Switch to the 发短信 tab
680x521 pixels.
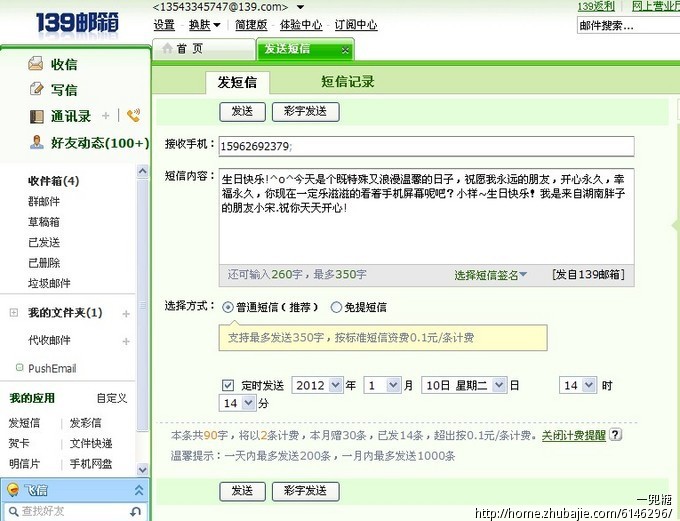[237, 82]
